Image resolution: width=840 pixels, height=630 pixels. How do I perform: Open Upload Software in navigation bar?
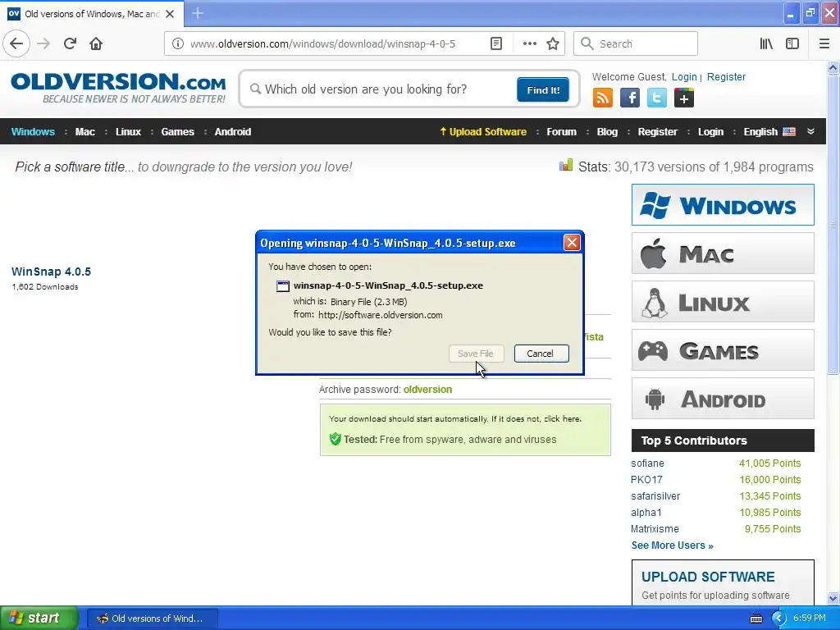482,132
